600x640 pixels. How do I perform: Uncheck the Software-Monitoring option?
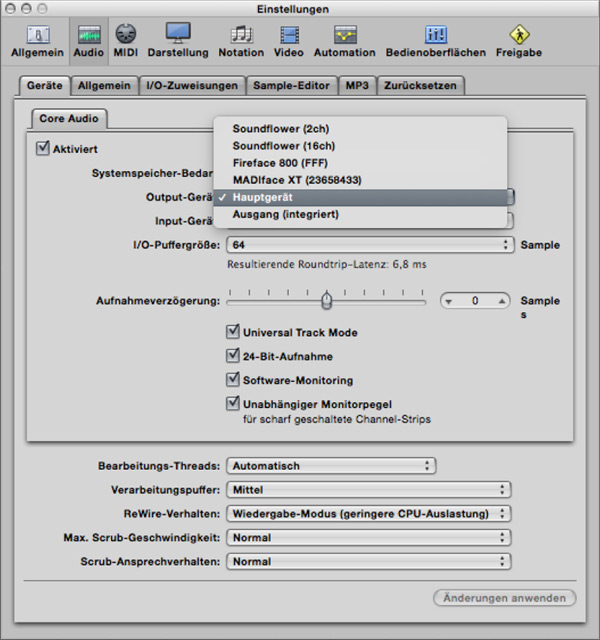click(234, 380)
